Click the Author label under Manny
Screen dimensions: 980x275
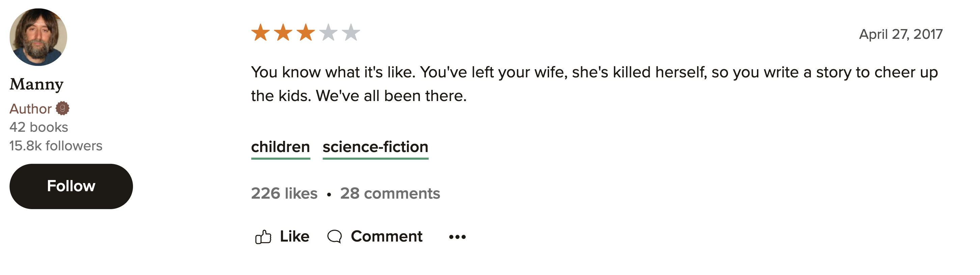tap(30, 109)
